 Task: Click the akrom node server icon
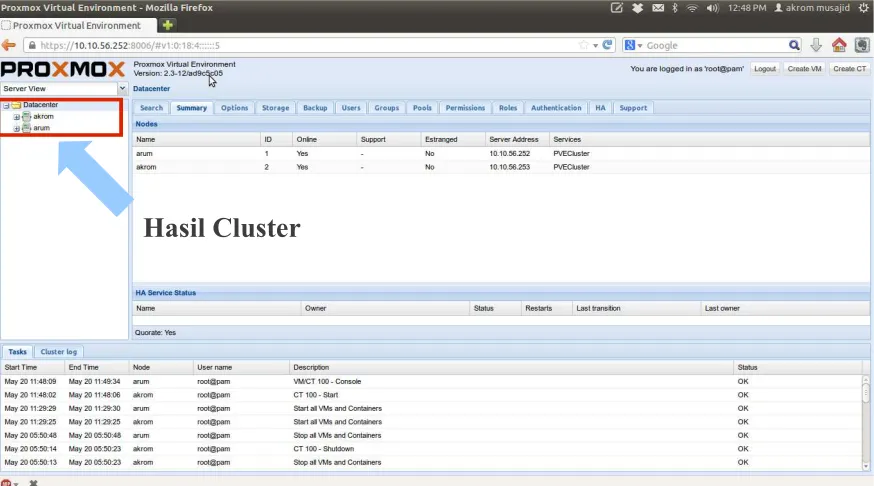point(26,116)
